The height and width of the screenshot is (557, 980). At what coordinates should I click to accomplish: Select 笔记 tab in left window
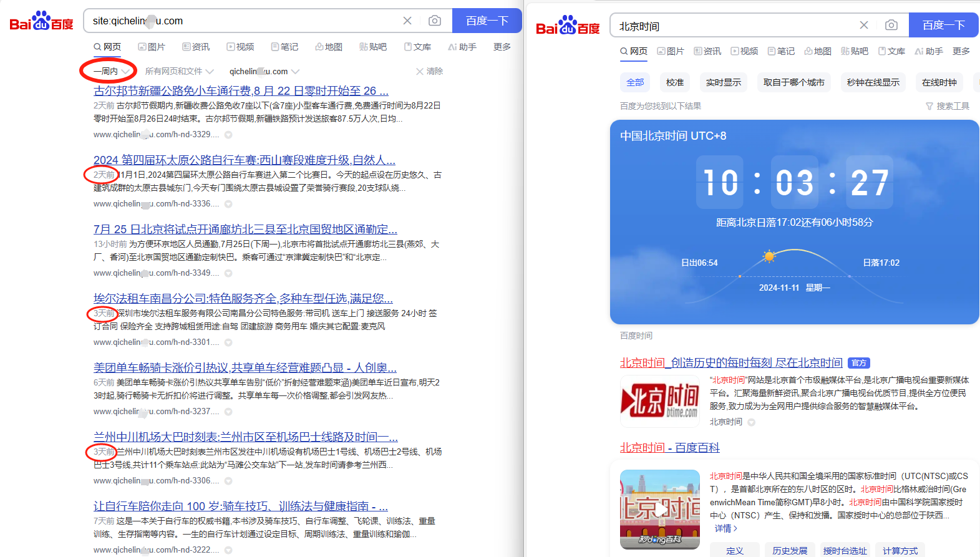pyautogui.click(x=284, y=47)
